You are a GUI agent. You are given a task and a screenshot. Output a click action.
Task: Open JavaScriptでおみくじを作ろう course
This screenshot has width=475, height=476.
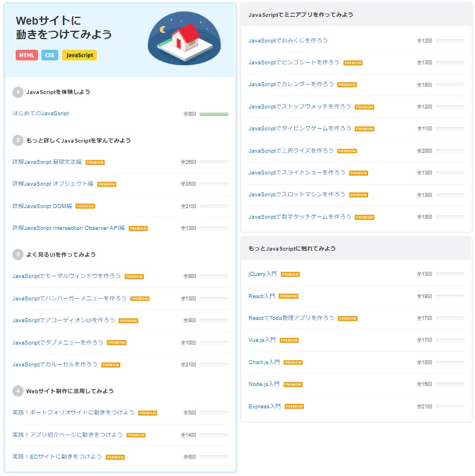coord(288,41)
